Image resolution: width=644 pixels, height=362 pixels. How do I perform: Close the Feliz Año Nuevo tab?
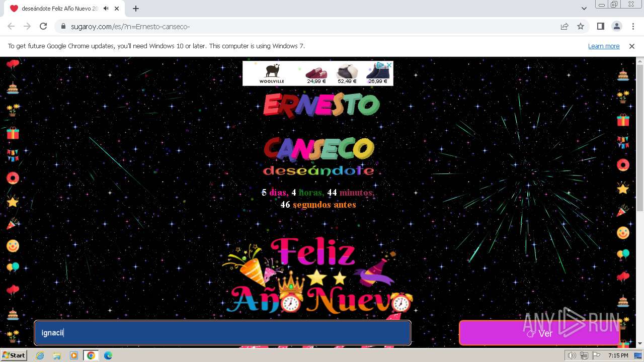click(117, 9)
